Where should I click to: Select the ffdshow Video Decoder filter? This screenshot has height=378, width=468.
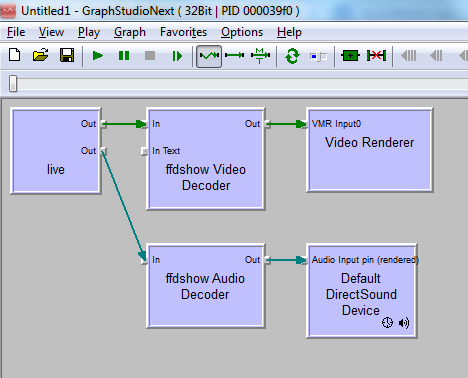click(x=206, y=159)
